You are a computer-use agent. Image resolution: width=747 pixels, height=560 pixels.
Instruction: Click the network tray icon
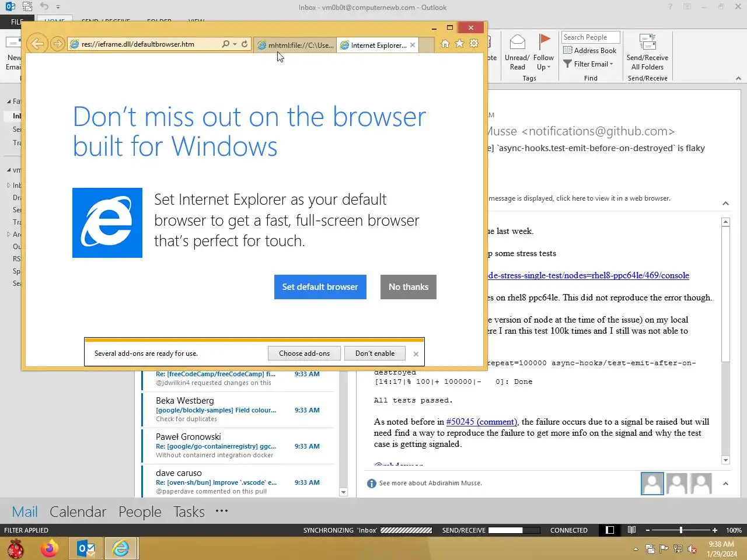[678, 549]
